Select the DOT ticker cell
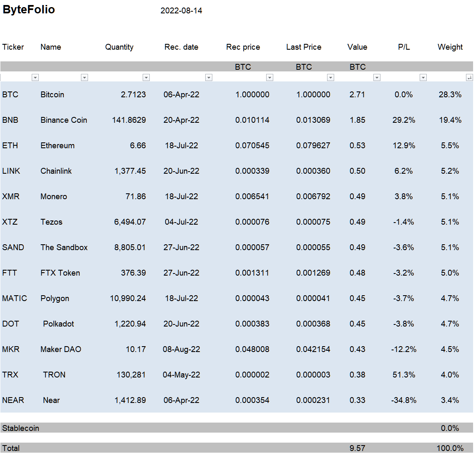This screenshot has width=476, height=461. (10, 324)
